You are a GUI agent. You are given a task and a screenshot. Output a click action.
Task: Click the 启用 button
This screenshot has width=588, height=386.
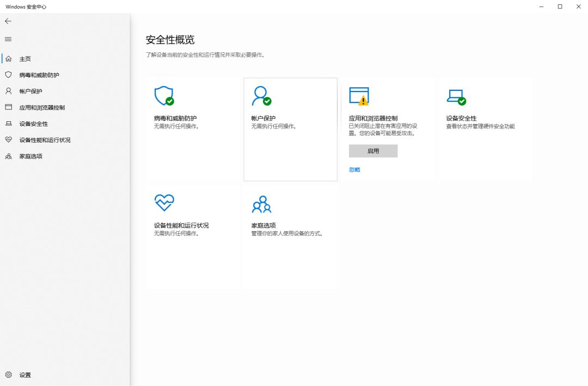tap(373, 151)
